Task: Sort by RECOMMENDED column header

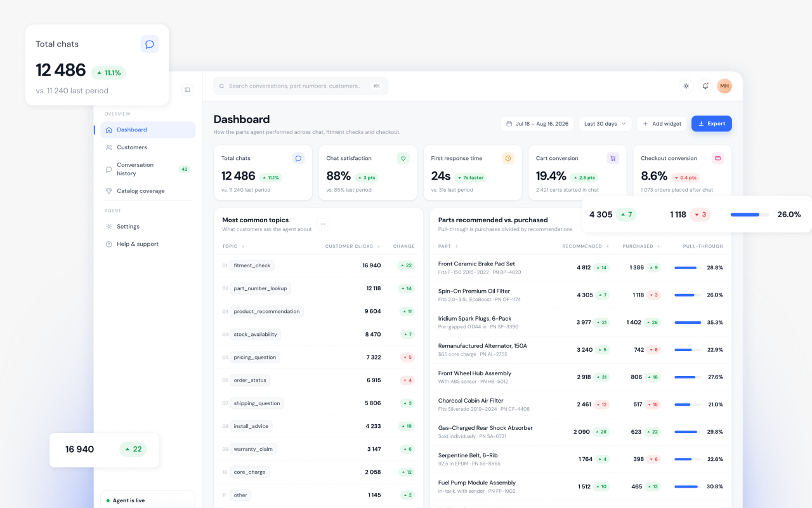Action: [x=585, y=246]
